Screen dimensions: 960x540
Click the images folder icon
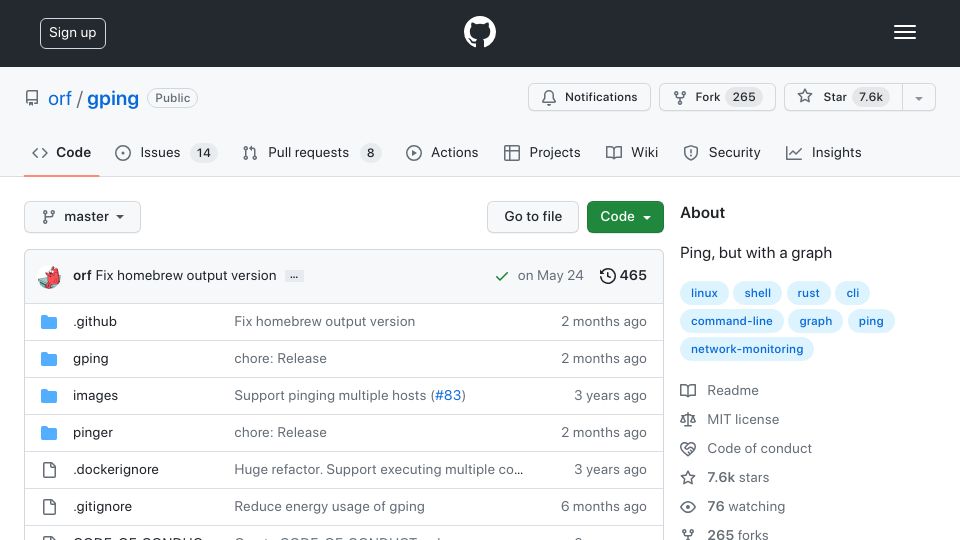49,396
